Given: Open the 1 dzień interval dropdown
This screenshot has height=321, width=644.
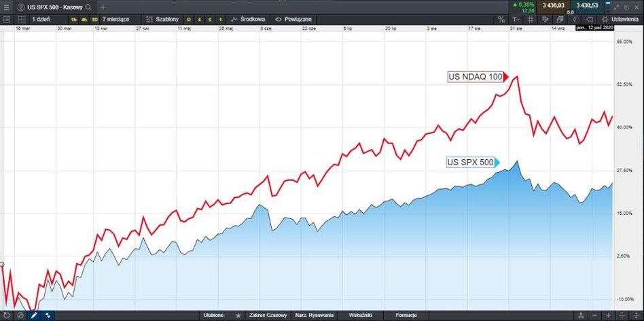Looking at the screenshot, I should pos(42,19).
